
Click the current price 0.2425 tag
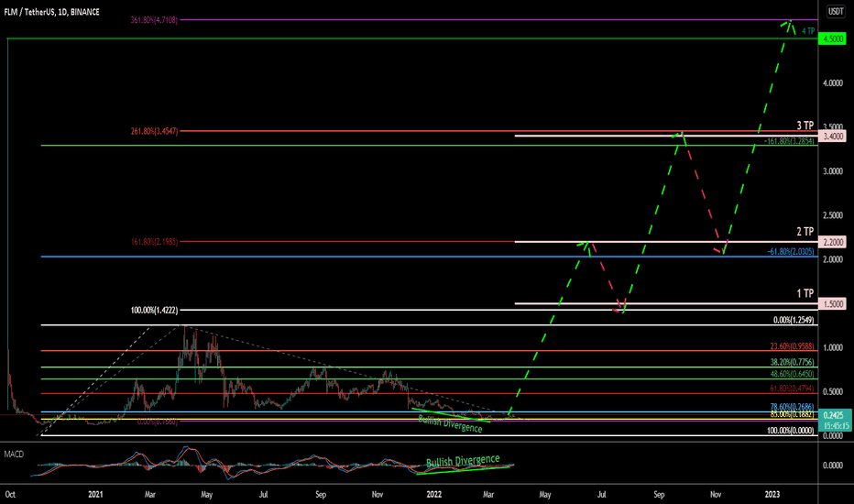pyautogui.click(x=834, y=415)
